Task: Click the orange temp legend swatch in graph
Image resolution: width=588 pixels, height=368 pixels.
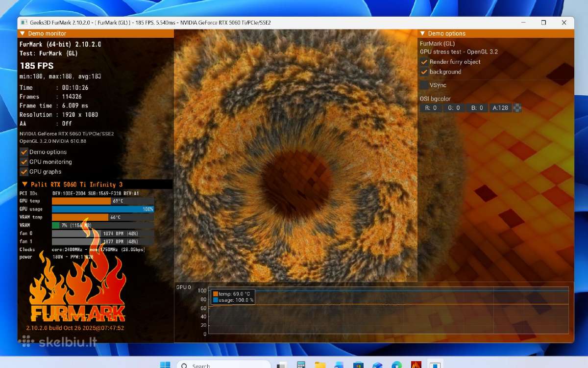Action: [216, 294]
